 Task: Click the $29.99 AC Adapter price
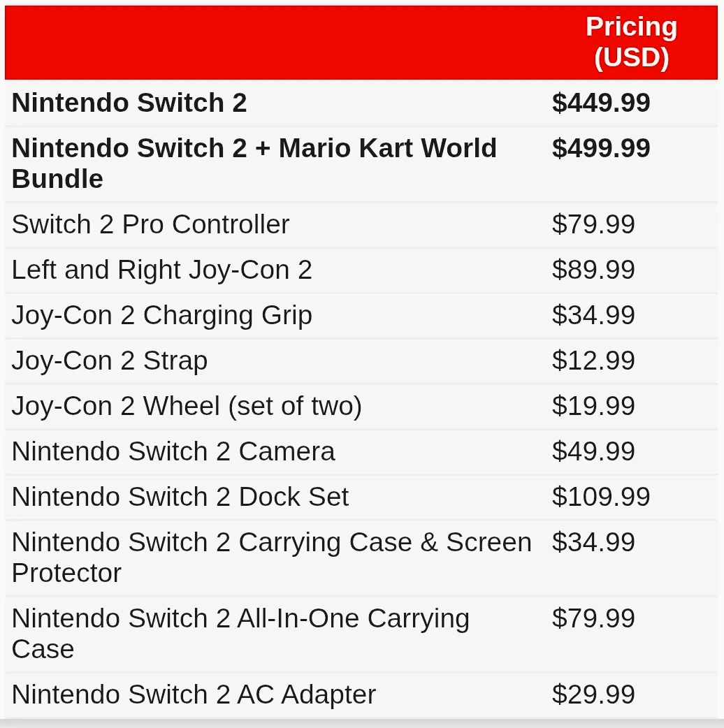pos(593,694)
